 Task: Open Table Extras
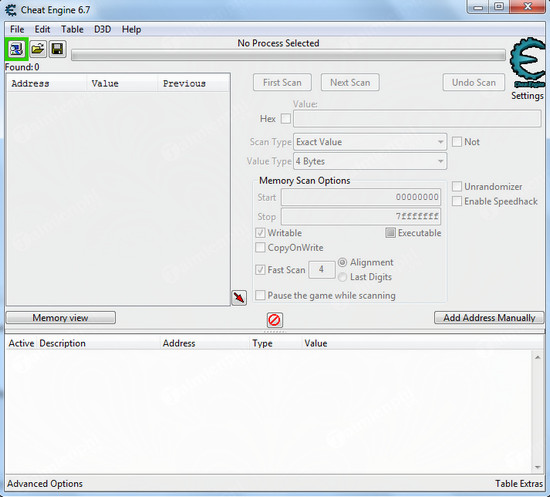[519, 484]
